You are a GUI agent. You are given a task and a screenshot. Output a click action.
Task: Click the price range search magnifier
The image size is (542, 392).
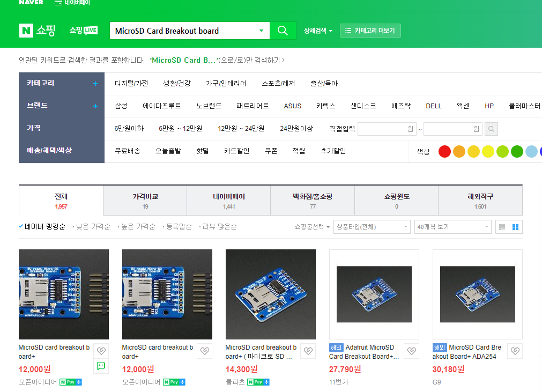[491, 129]
